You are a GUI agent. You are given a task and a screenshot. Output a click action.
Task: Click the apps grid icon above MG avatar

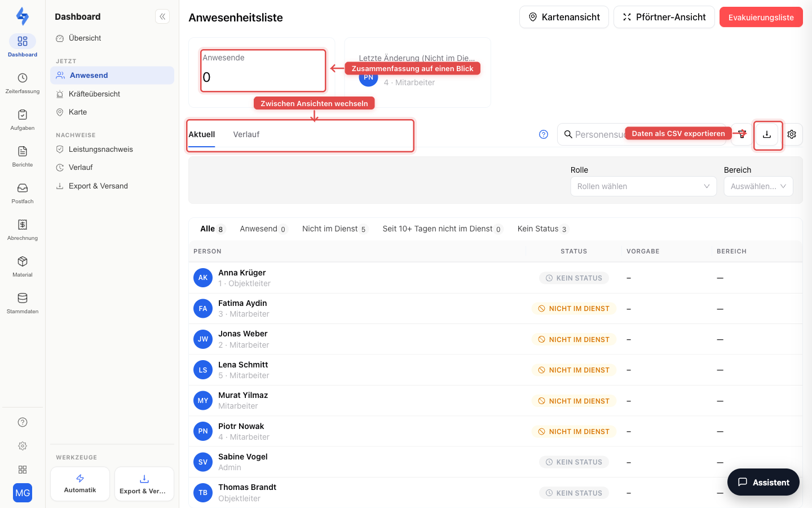pos(23,470)
